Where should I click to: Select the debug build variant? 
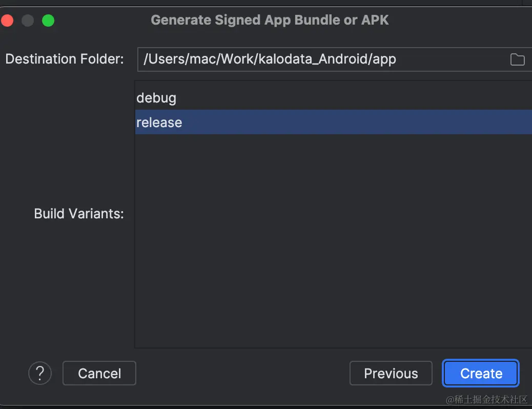coord(333,98)
